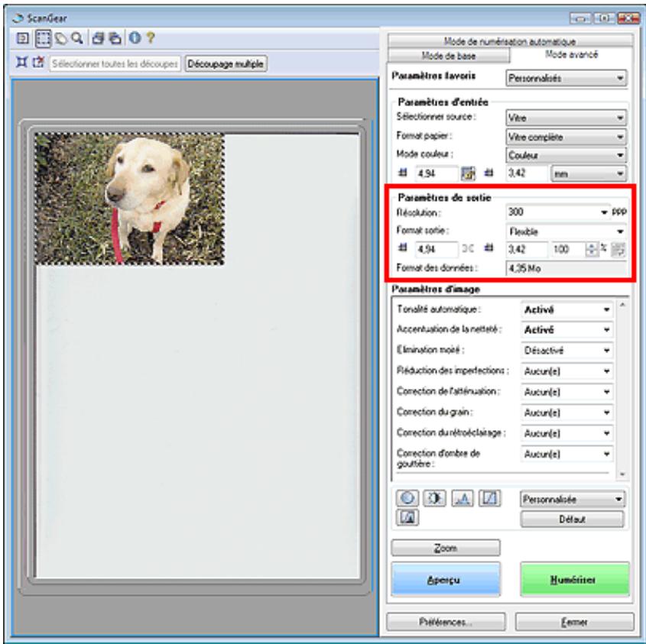This screenshot has height=644, width=646.
Task: Click the input height icon beside 3,42
Action: 489,173
